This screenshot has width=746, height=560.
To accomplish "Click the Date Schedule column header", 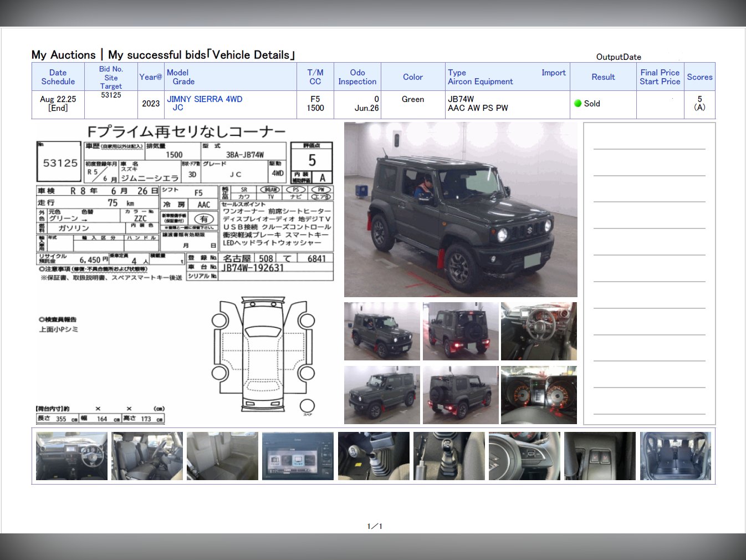I will (58, 77).
